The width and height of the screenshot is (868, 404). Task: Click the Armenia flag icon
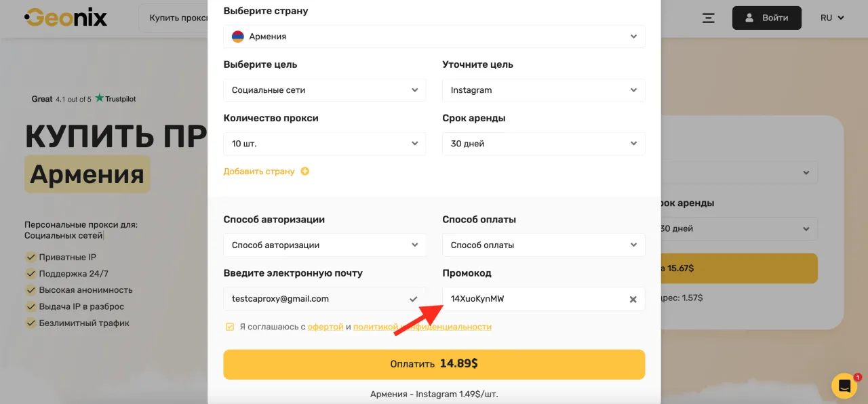238,37
